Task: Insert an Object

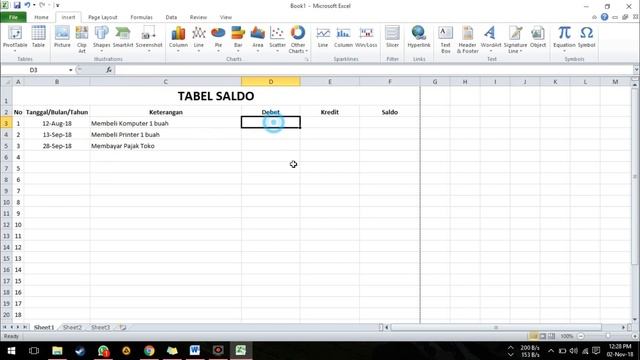Action: [538, 37]
